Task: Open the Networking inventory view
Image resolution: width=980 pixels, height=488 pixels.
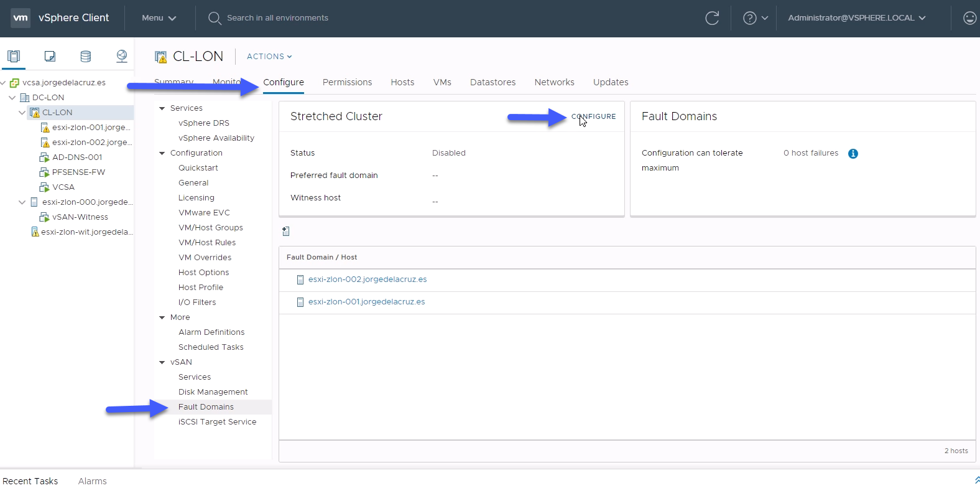Action: click(x=122, y=56)
